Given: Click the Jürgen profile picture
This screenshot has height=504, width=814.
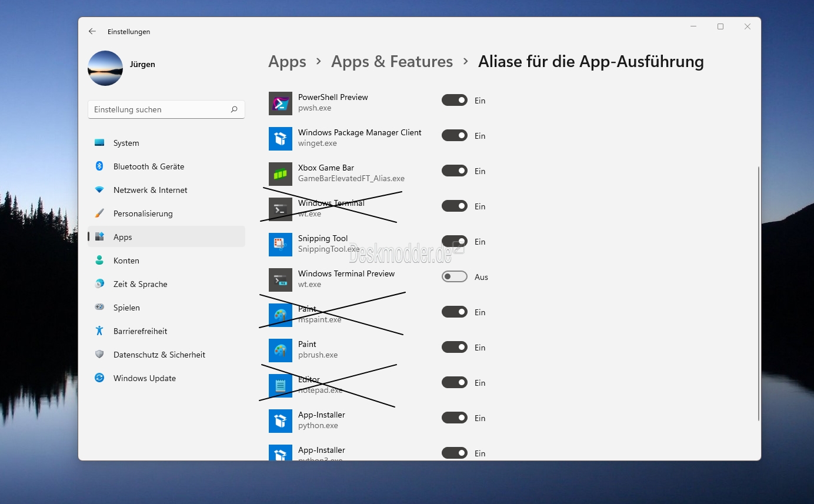Looking at the screenshot, I should click(105, 68).
